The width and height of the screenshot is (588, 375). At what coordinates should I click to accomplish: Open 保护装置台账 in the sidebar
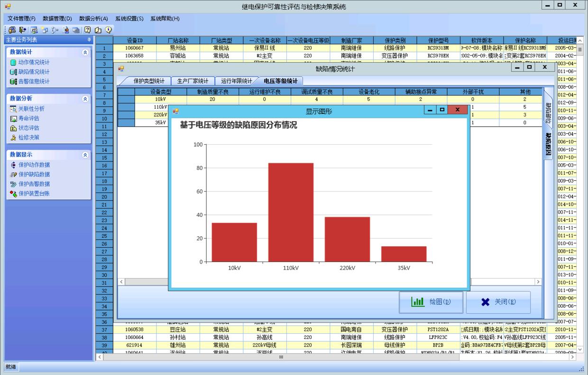33,193
